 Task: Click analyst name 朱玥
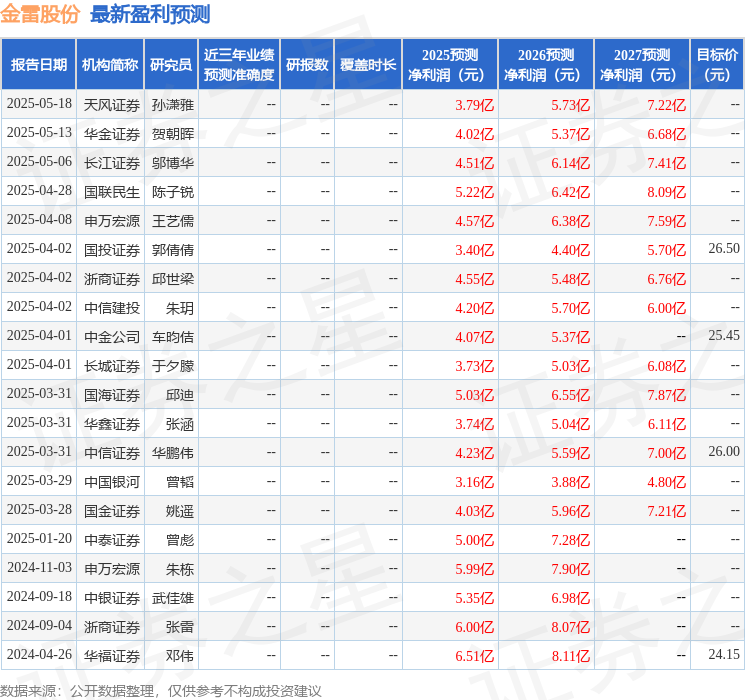point(180,308)
